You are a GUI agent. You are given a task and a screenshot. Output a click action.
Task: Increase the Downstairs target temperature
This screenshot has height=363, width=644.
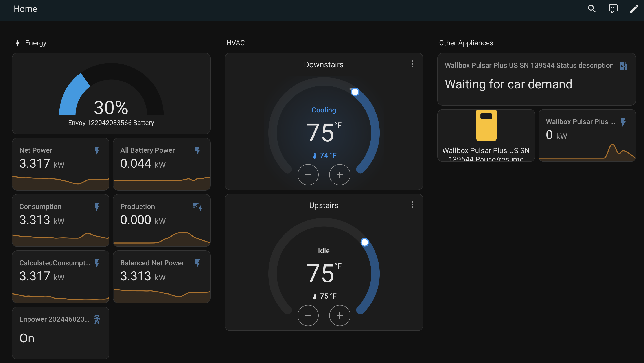coord(340,175)
